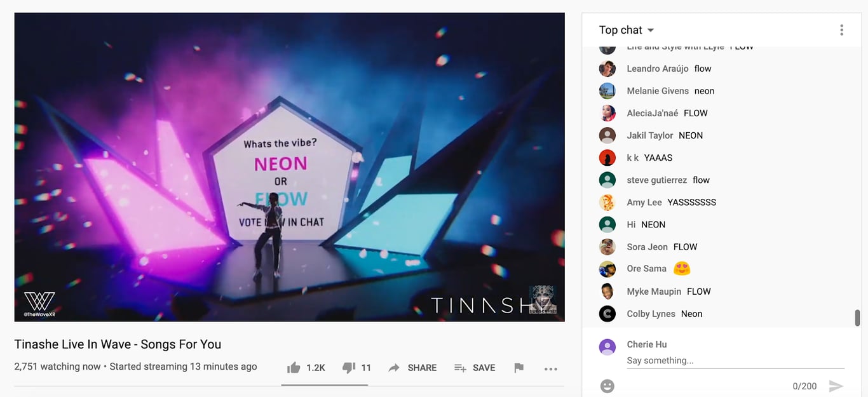Open the emoji picker in chat
The height and width of the screenshot is (397, 868).
(x=607, y=386)
